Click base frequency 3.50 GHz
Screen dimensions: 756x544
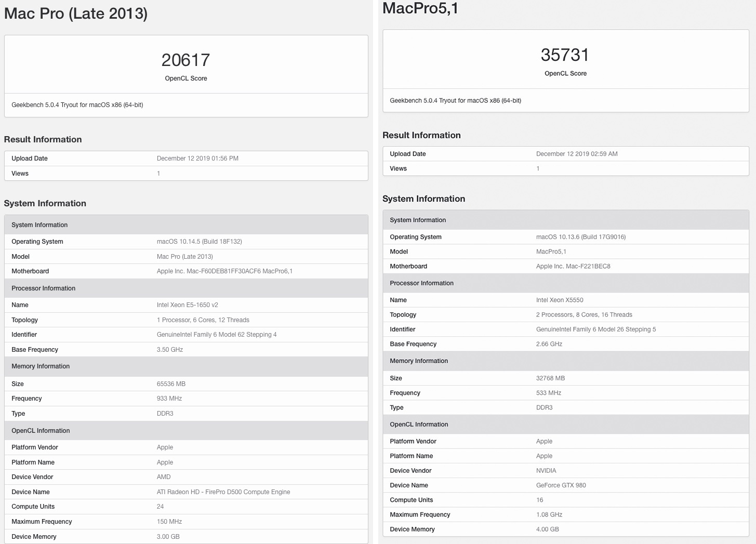(x=170, y=350)
